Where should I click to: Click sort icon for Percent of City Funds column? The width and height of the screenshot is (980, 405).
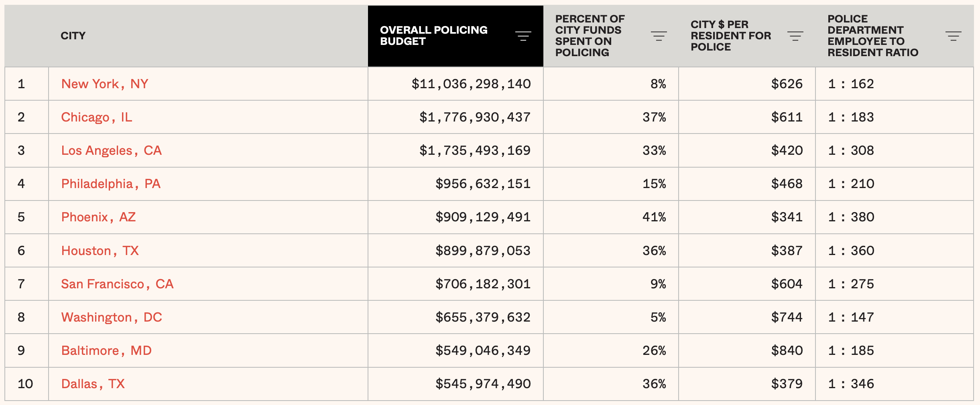tap(659, 36)
